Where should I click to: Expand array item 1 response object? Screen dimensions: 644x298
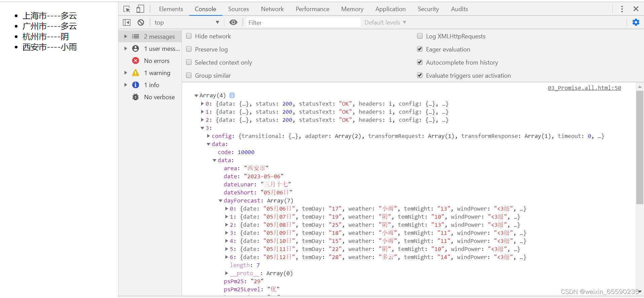click(202, 112)
